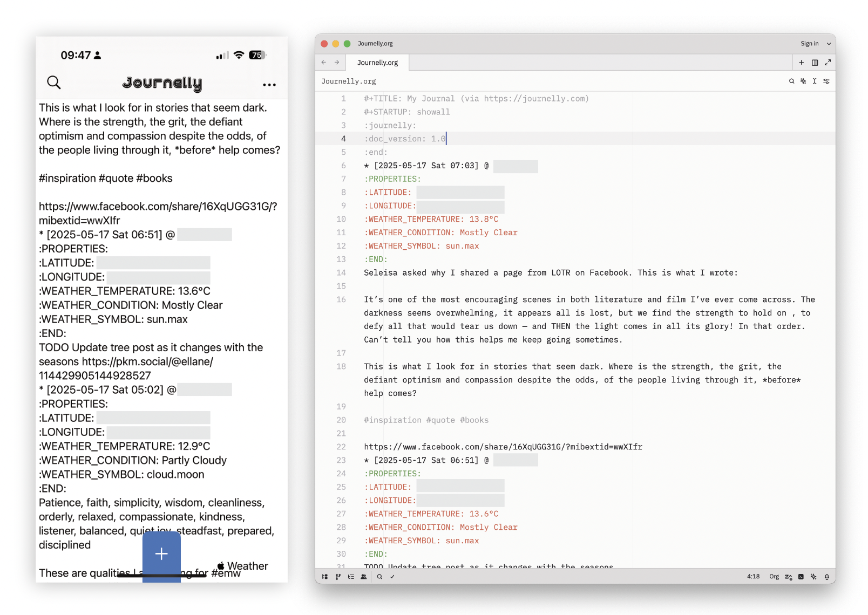Image resolution: width=868 pixels, height=615 pixels.
Task: Toggle the project panel icon in status bar
Action: coord(325,577)
